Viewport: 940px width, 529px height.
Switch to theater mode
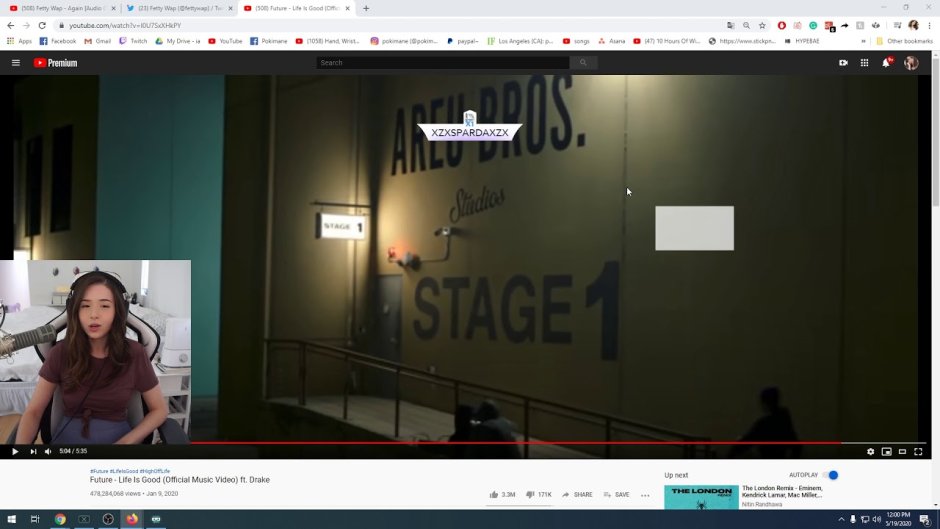point(902,452)
